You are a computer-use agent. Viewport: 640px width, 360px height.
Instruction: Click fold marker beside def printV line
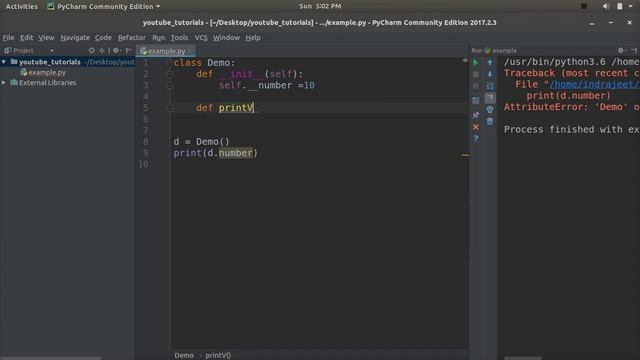[170, 108]
